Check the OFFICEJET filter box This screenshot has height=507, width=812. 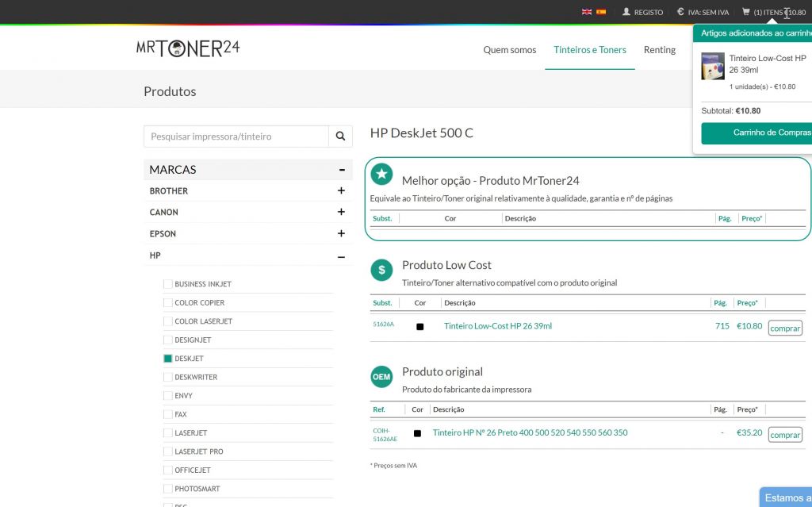(168, 471)
